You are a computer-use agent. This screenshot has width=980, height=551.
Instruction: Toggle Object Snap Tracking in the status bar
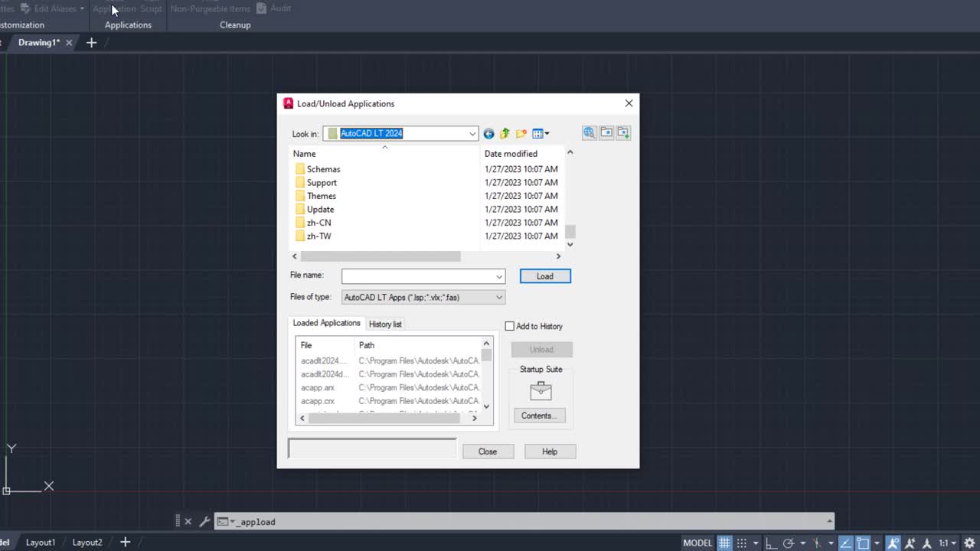click(846, 543)
